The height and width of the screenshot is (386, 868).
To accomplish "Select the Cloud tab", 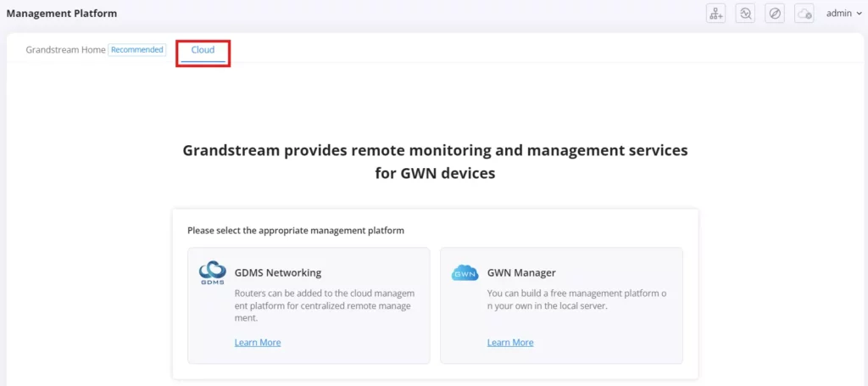I will [203, 50].
